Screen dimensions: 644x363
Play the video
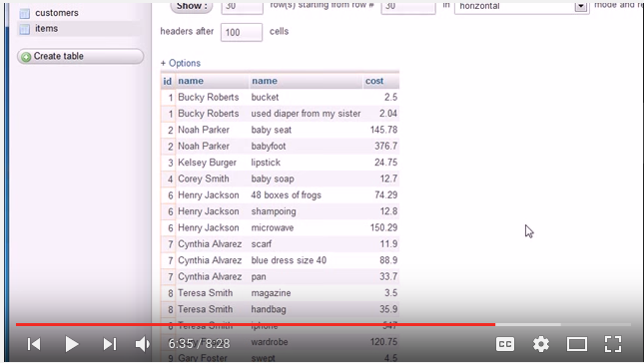pos(72,344)
